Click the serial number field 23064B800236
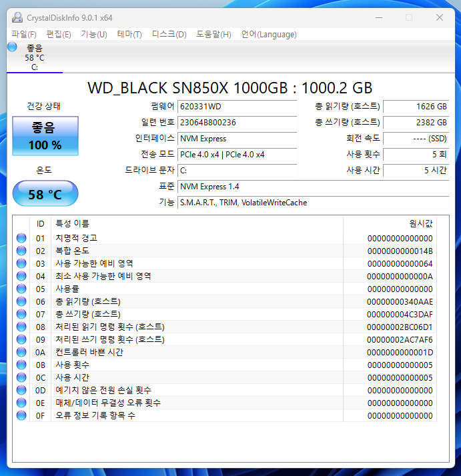This screenshot has height=476, width=461. pos(238,123)
